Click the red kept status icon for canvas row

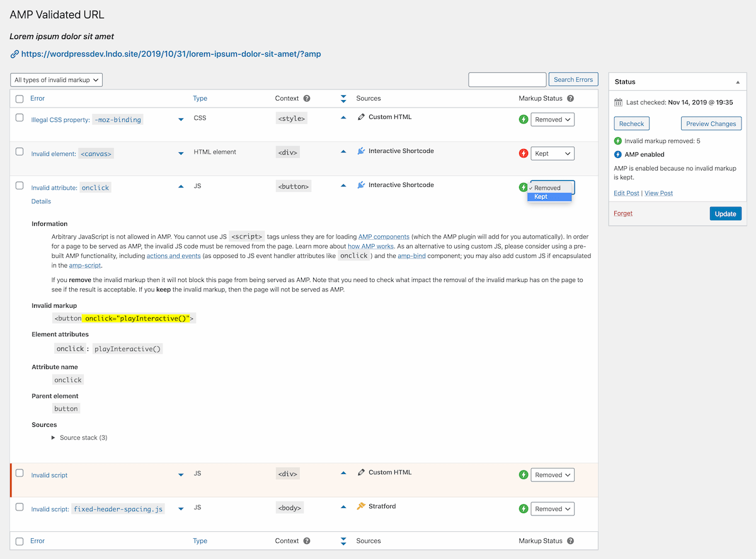point(523,153)
